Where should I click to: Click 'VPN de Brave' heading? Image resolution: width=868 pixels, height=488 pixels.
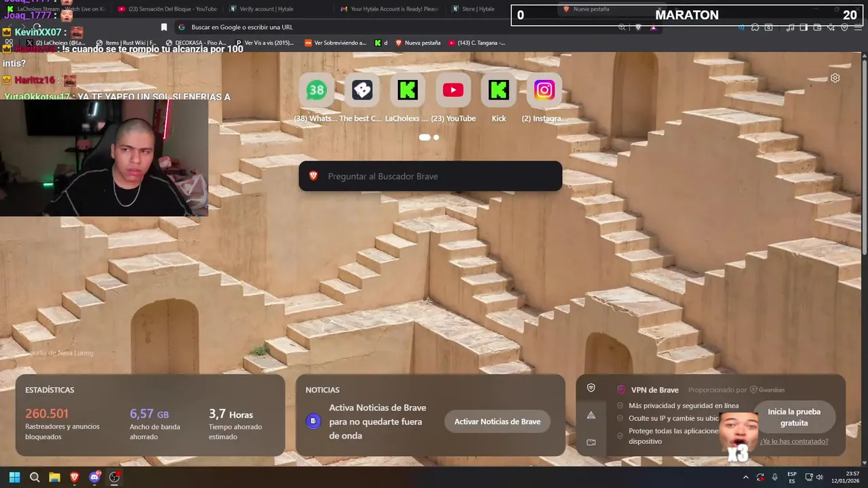[654, 390]
